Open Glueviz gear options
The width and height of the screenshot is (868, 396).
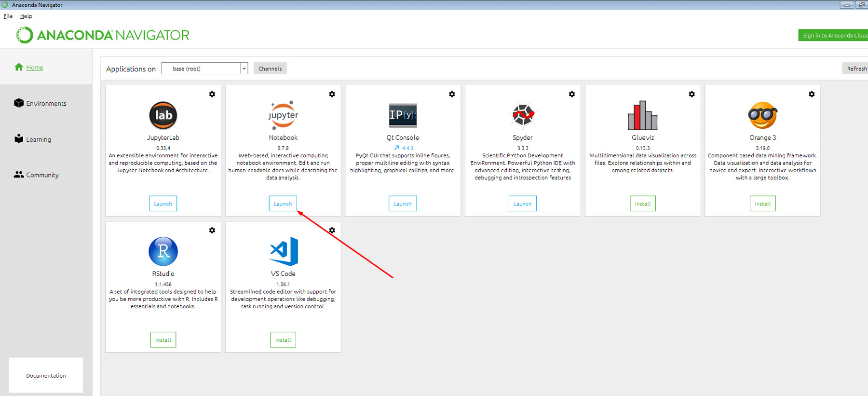click(692, 94)
